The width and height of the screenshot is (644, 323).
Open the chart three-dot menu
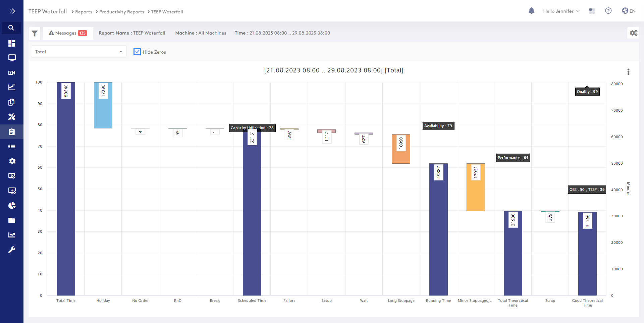628,72
